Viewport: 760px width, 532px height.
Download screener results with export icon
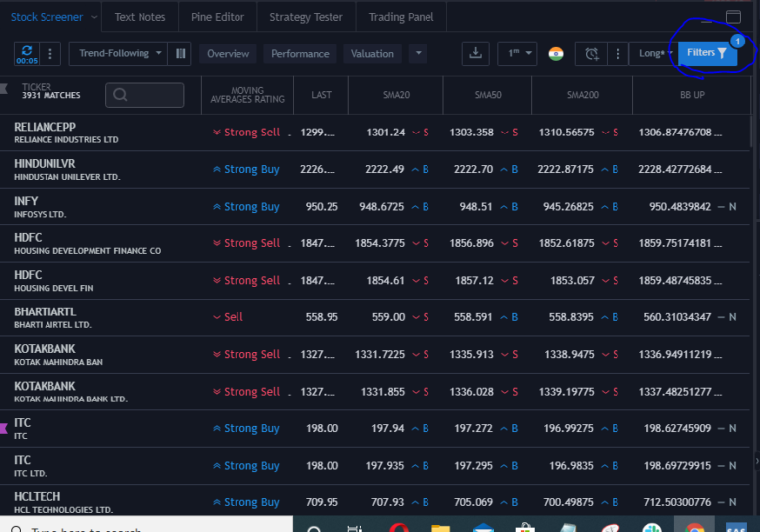(x=475, y=53)
